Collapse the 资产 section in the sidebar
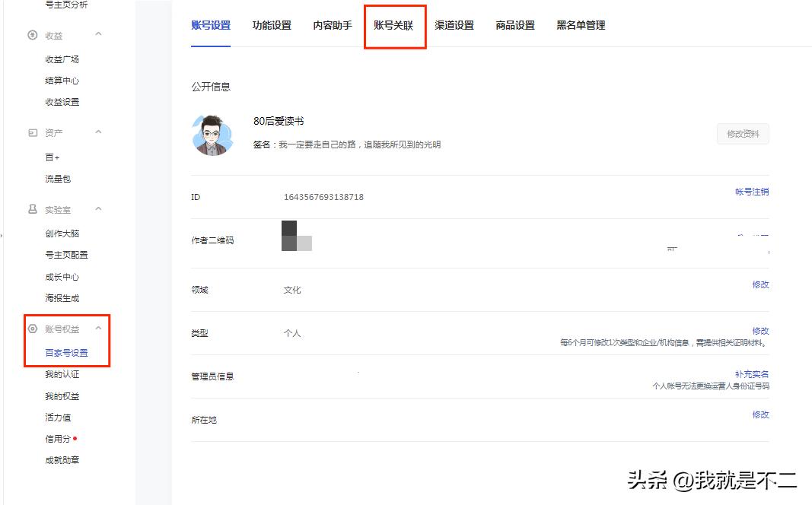The image size is (812, 505). tap(97, 132)
